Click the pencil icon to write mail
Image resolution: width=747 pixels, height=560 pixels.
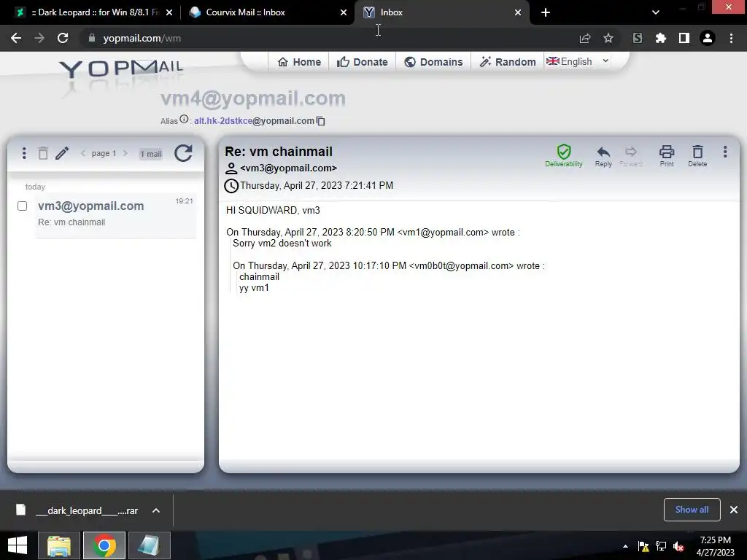[62, 153]
